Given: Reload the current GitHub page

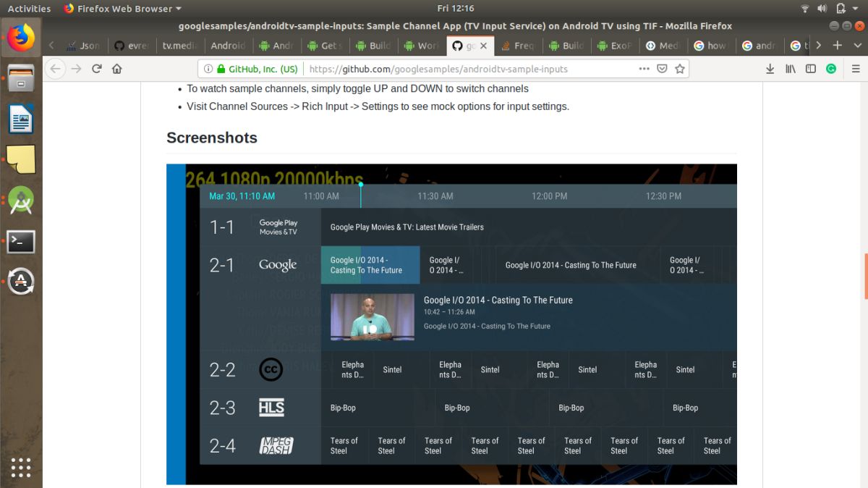Looking at the screenshot, I should [97, 69].
